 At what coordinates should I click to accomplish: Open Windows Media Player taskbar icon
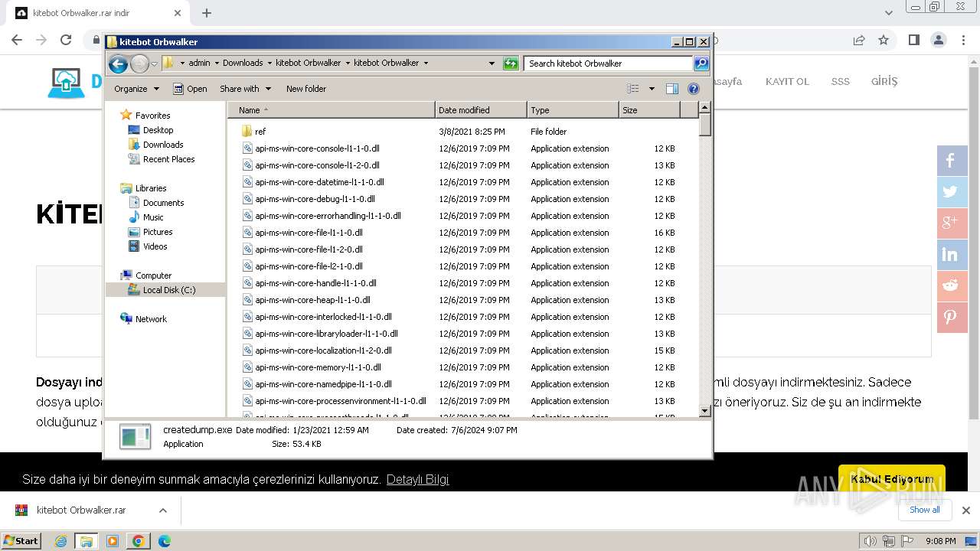click(113, 541)
